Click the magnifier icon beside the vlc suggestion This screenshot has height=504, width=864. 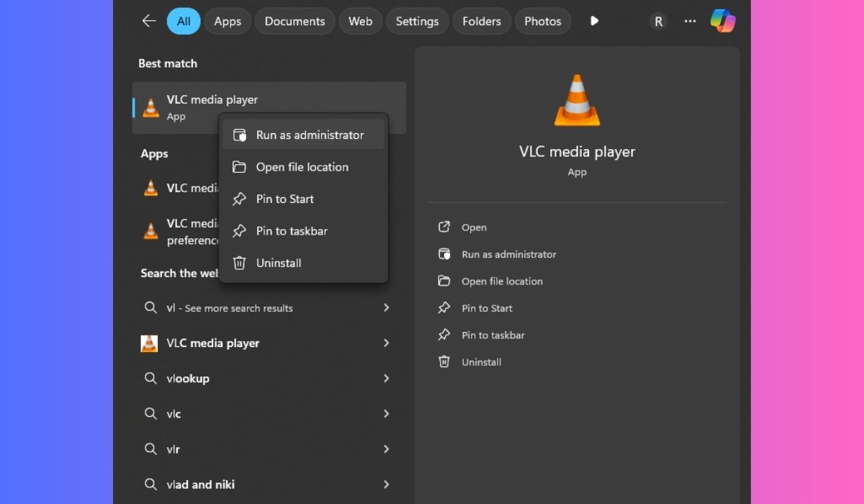coord(151,413)
